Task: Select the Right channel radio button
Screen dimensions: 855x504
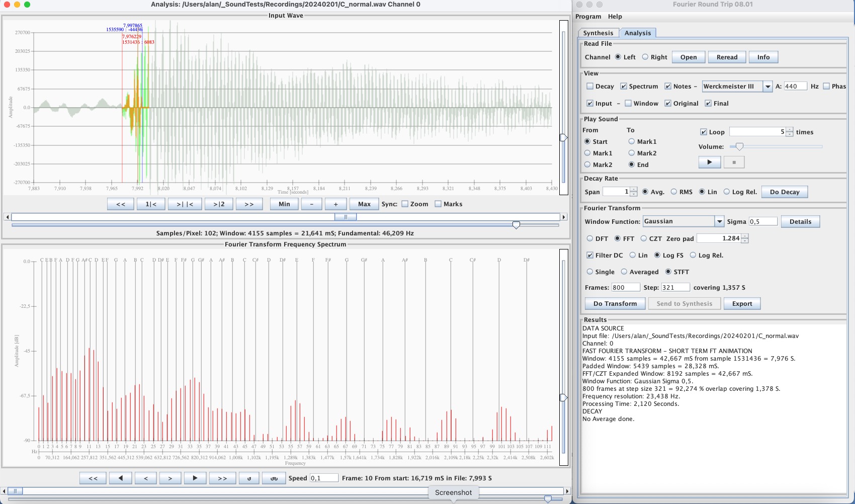Action: (645, 57)
